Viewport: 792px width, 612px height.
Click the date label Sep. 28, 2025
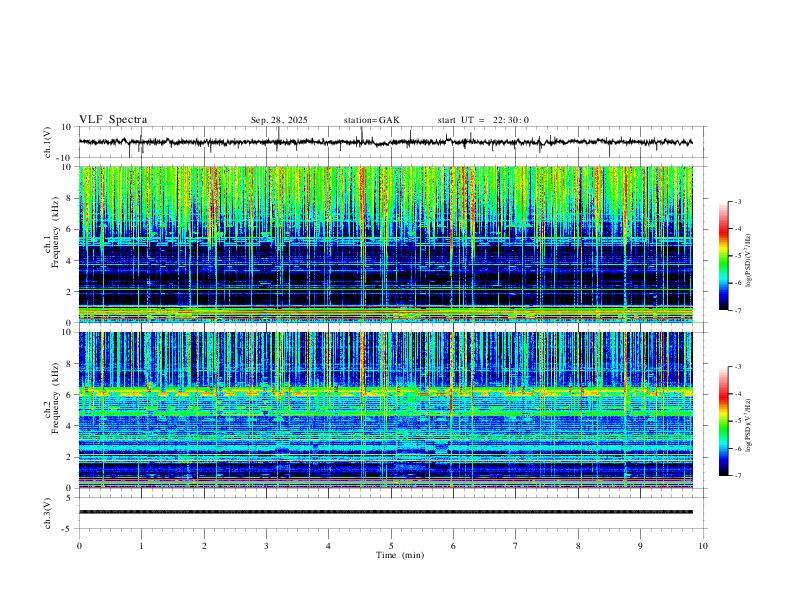pyautogui.click(x=279, y=120)
